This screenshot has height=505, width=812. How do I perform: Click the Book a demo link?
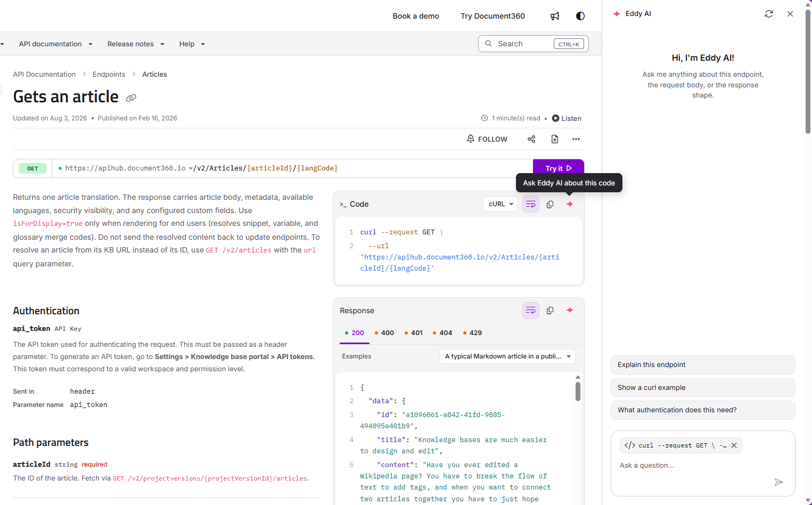416,16
